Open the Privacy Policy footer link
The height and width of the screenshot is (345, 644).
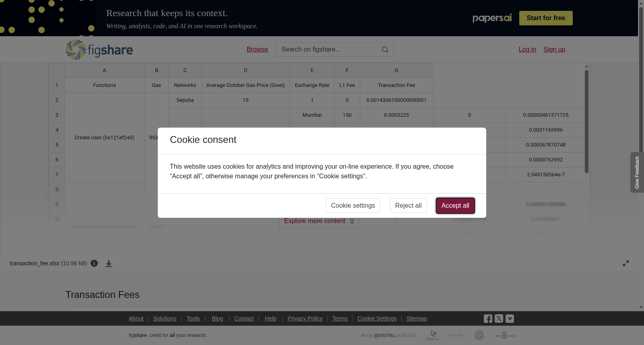tap(305, 318)
